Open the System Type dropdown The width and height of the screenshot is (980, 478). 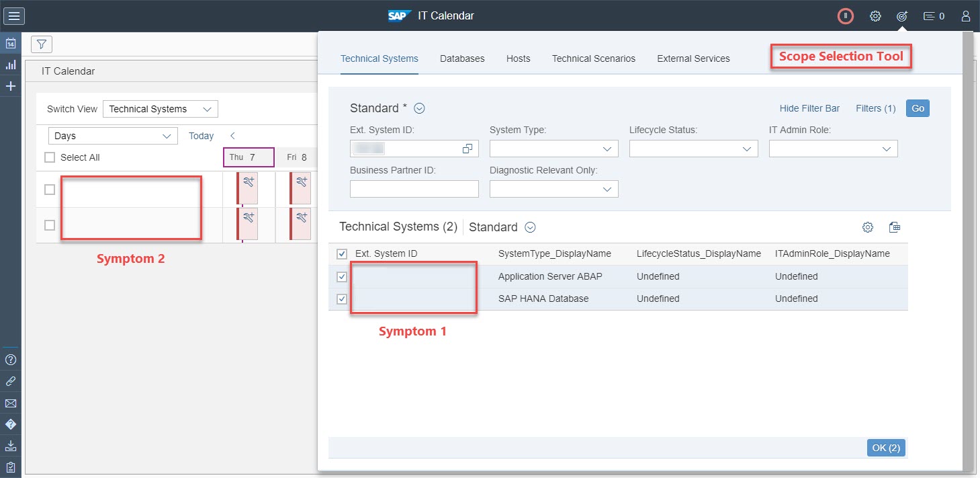pos(554,149)
